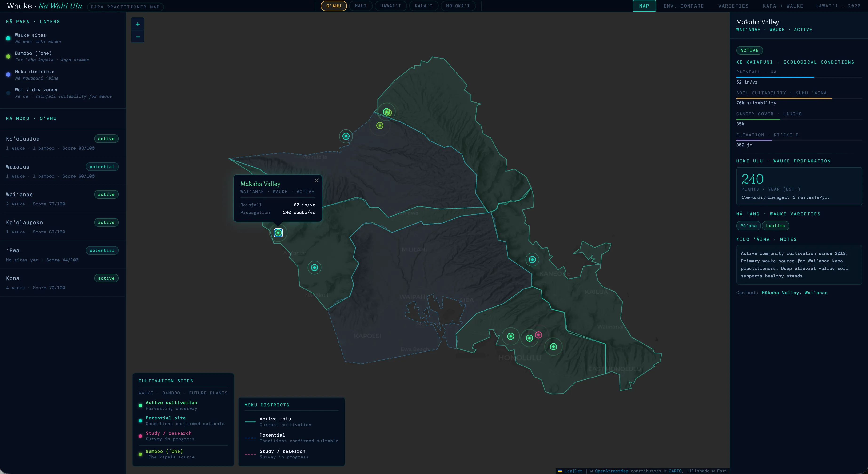The width and height of the screenshot is (868, 474).
Task: Toggle the Wet / dry zones layer
Action: tap(63, 93)
